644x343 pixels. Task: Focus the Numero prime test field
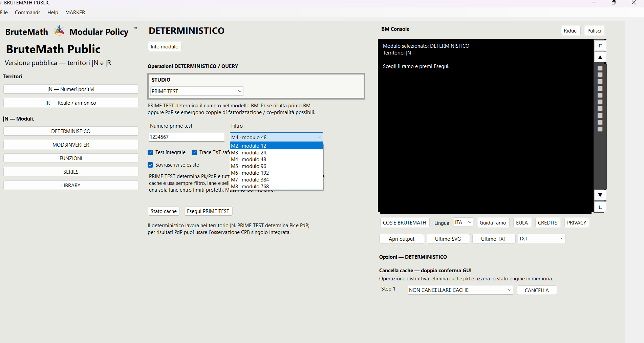[187, 137]
